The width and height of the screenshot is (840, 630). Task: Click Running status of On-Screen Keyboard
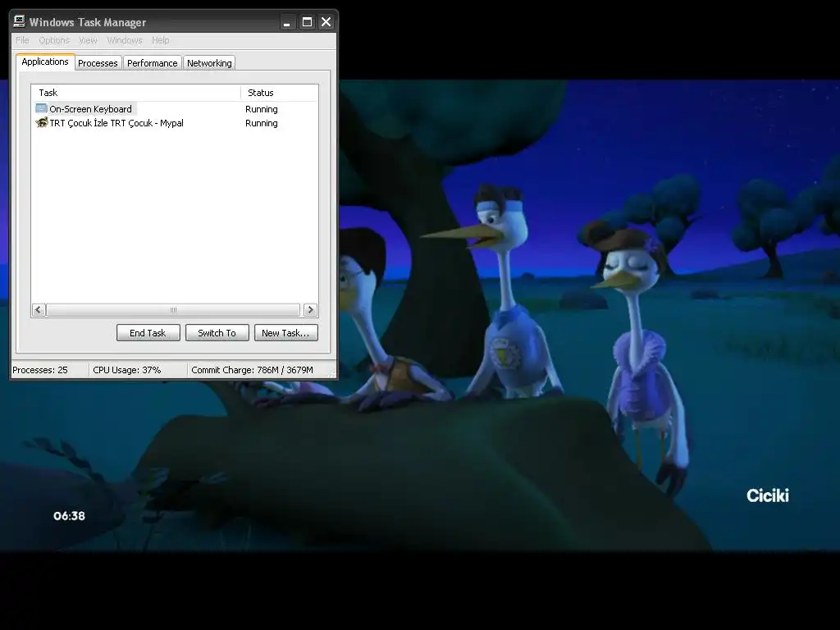click(x=262, y=109)
